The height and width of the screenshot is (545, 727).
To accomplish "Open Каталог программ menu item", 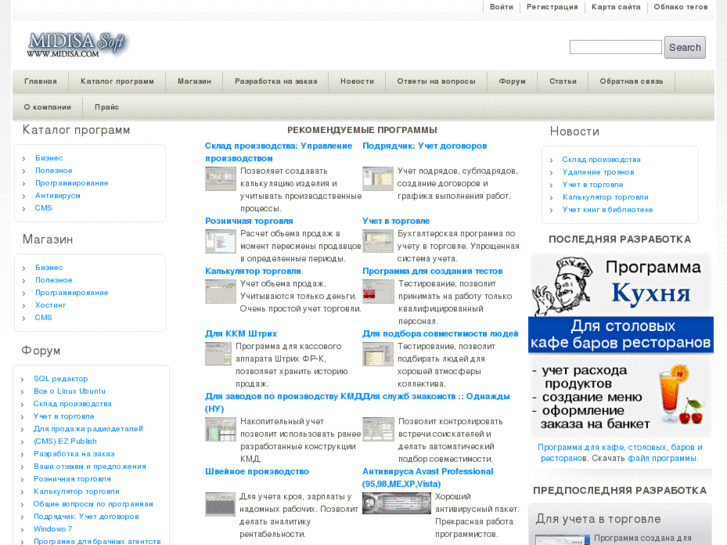I will coord(117,81).
